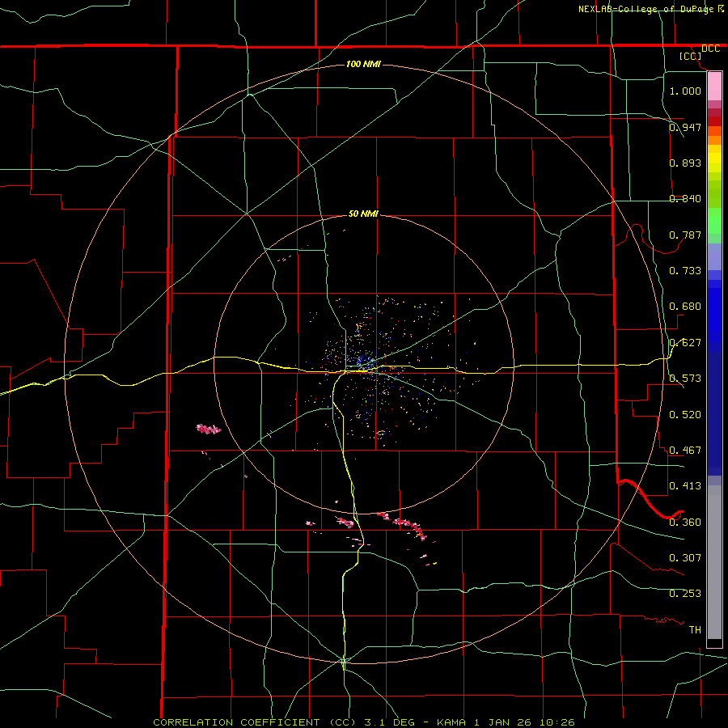
Task: Select the 0.893 legend value
Action: click(685, 163)
